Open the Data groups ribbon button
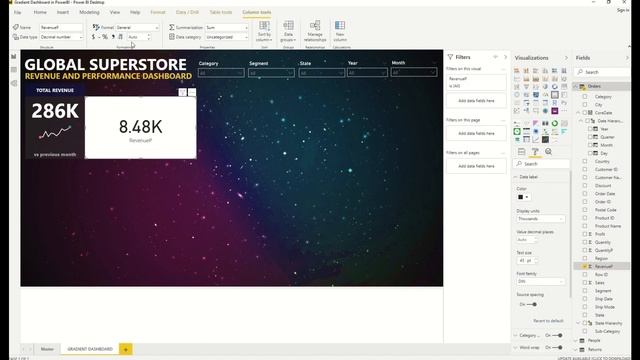Screen dimensions: 640x360 coord(288,31)
